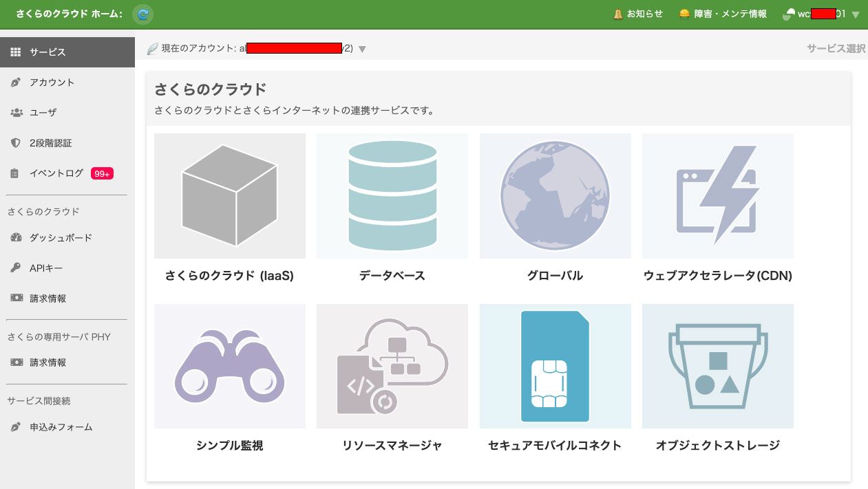
Task: Open the APIキー sidebar link
Action: 67,268
